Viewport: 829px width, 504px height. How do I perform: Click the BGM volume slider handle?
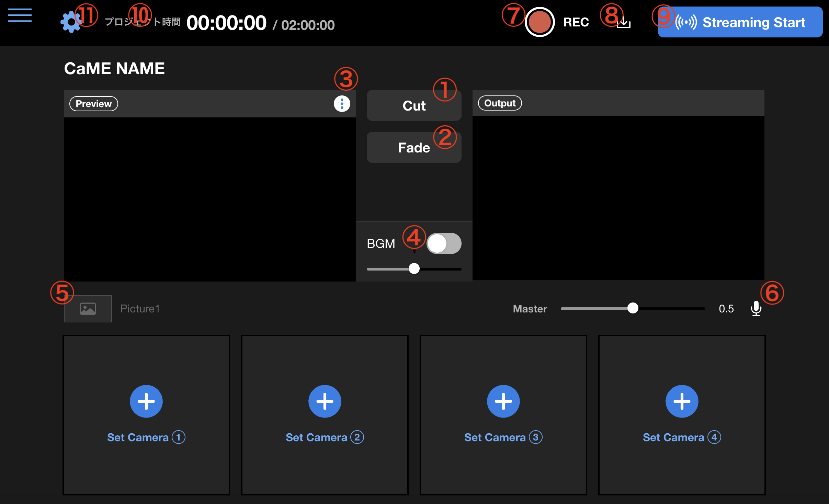[414, 268]
